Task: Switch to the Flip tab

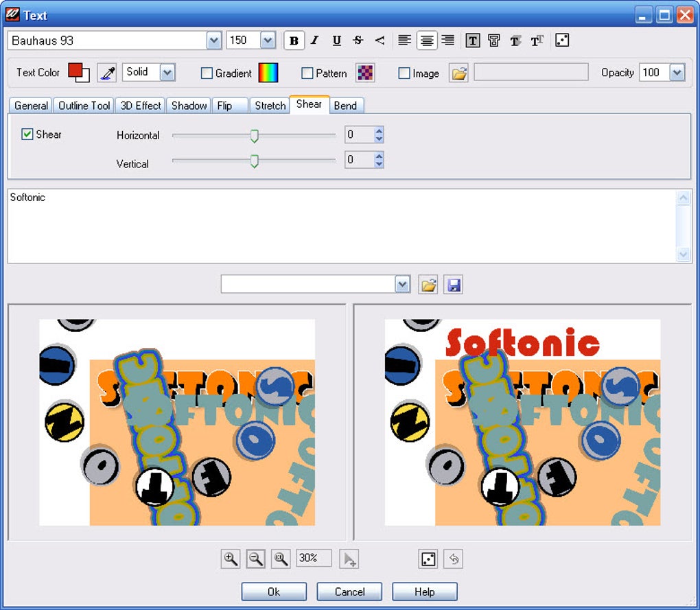Action: (x=230, y=106)
